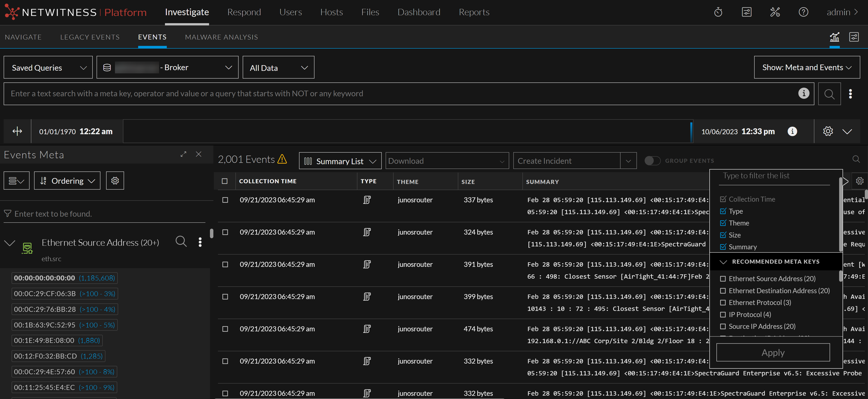Check Ethernet Protocol (3) meta key
Viewport: 868px width, 399px height.
tap(723, 303)
